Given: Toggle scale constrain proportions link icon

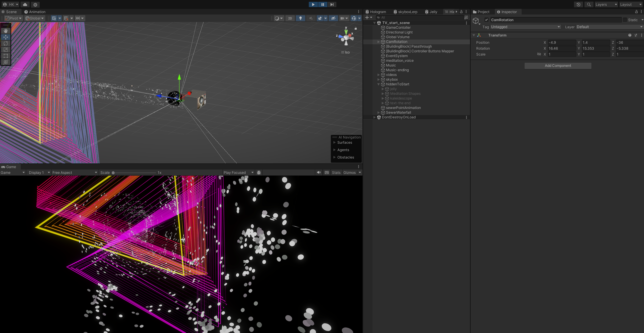Looking at the screenshot, I should pos(539,54).
